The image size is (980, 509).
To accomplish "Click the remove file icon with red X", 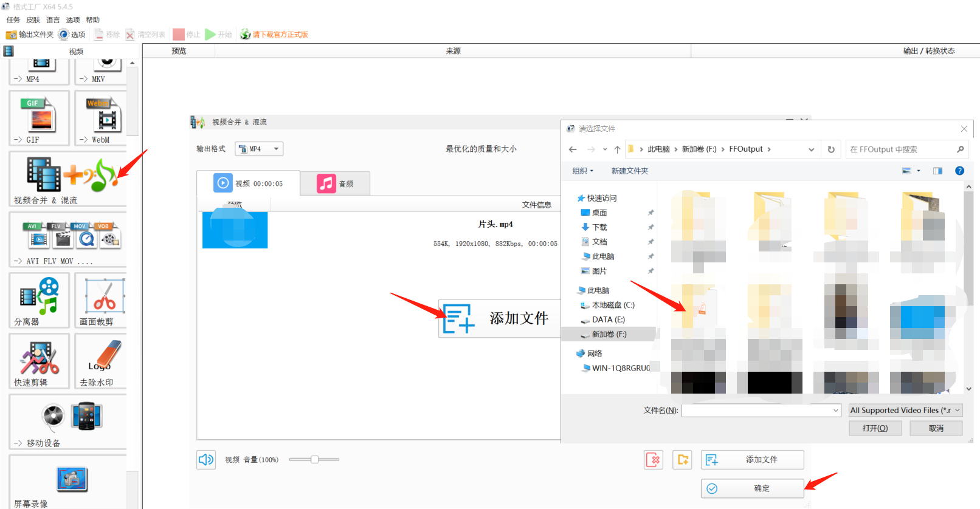I will tap(654, 460).
